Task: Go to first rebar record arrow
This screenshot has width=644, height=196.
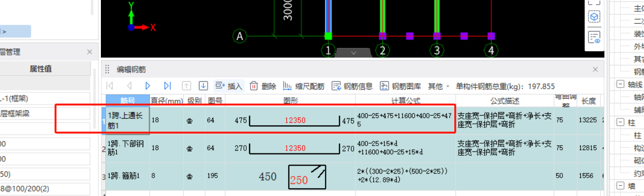Action: coord(110,86)
